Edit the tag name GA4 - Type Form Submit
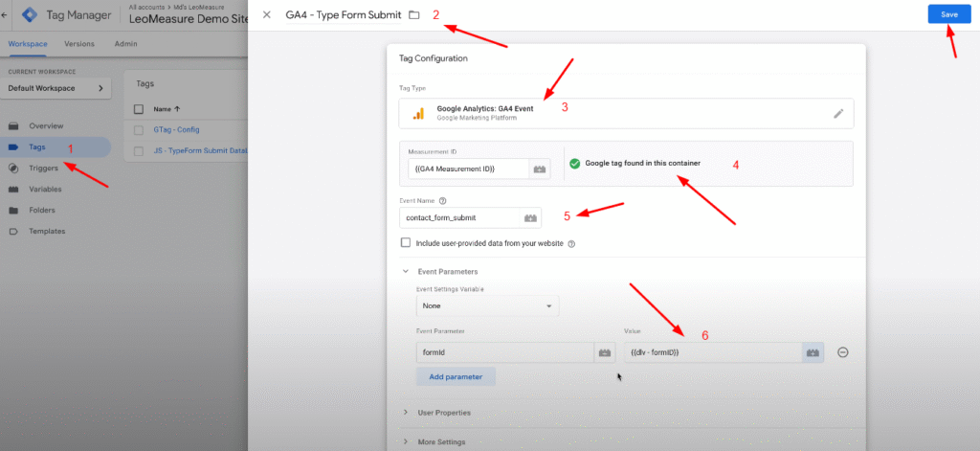 344,15
